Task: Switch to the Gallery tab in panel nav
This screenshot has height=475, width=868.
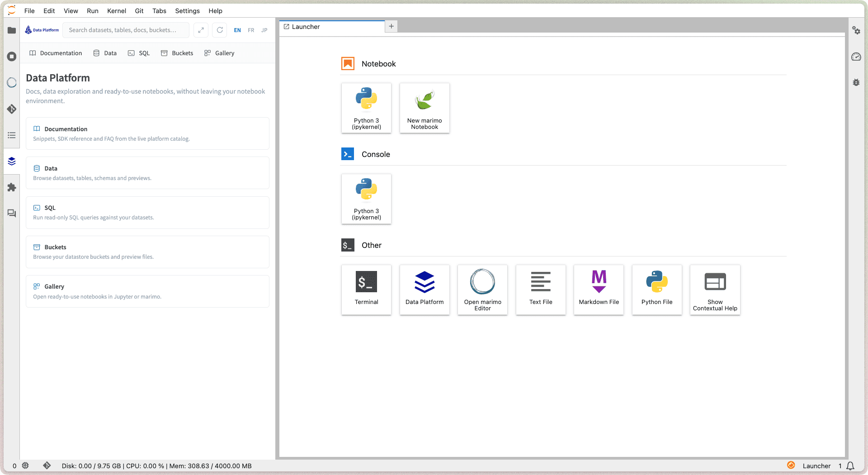Action: (219, 53)
